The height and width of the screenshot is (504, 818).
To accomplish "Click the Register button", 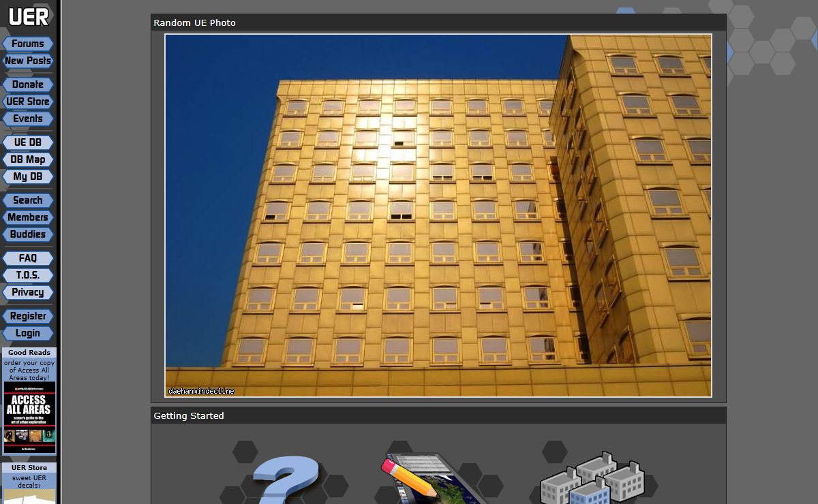I will [x=28, y=316].
